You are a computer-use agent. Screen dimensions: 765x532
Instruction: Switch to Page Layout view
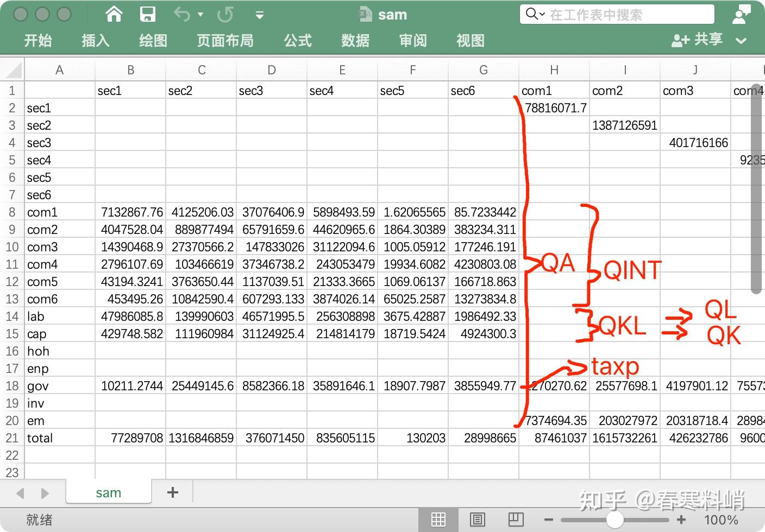(x=477, y=520)
